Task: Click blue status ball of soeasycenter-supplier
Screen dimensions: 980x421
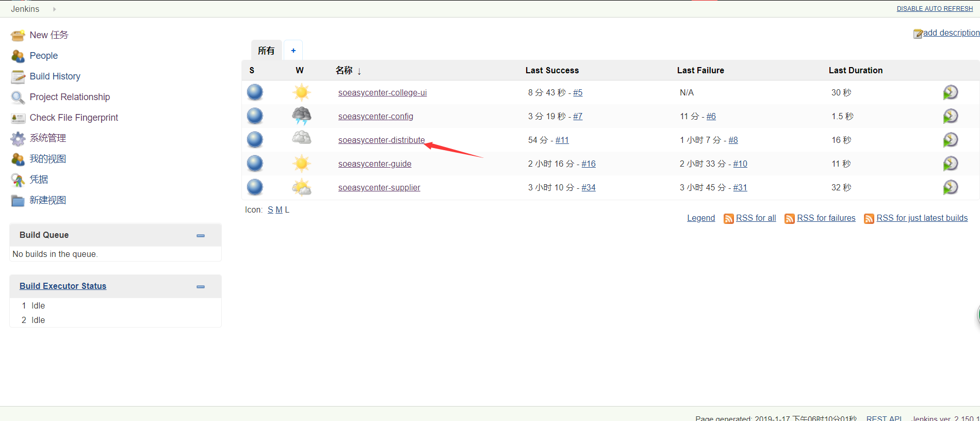Action: 255,187
